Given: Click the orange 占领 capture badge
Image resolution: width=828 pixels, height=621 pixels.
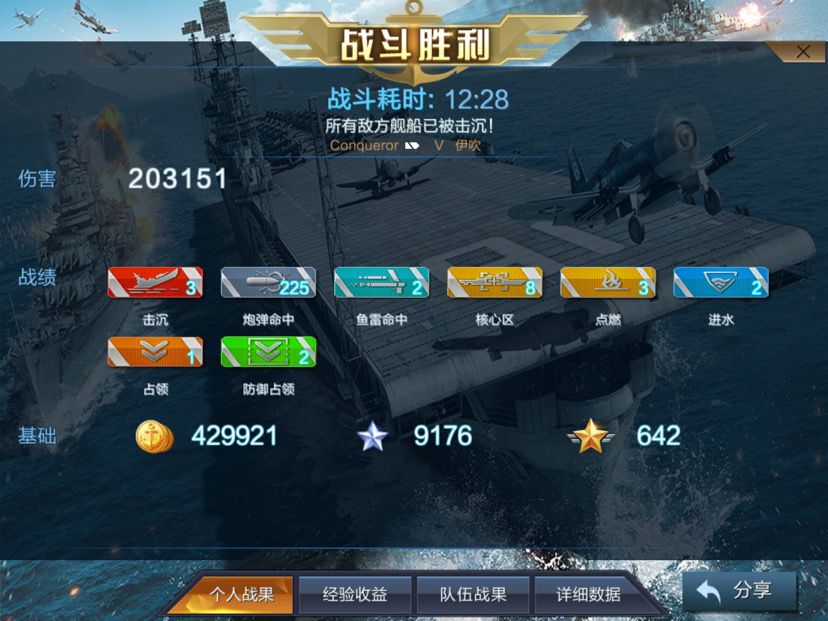Looking at the screenshot, I should tap(155, 352).
